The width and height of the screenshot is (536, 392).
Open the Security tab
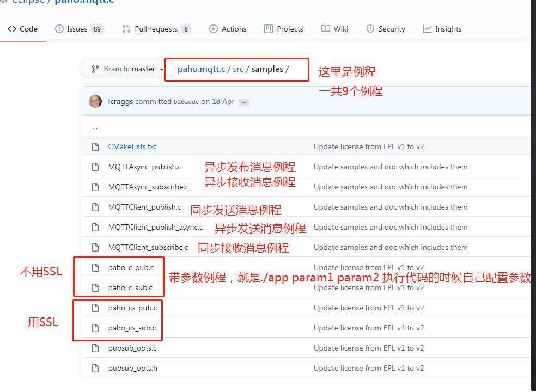click(386, 29)
